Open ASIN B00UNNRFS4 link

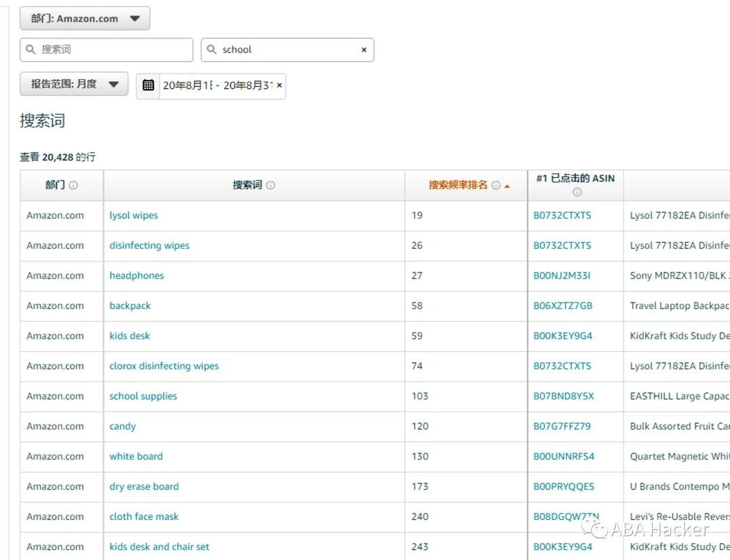[564, 456]
